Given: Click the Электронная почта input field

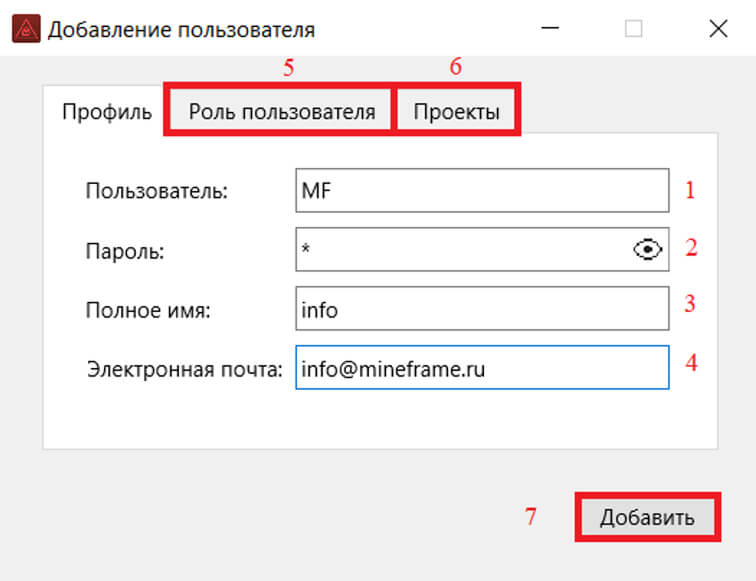Looking at the screenshot, I should click(x=482, y=367).
